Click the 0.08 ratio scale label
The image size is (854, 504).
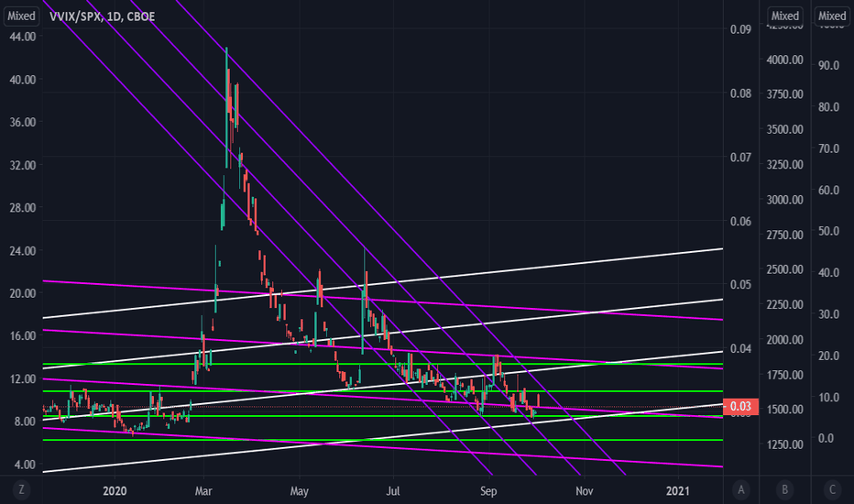(x=740, y=93)
